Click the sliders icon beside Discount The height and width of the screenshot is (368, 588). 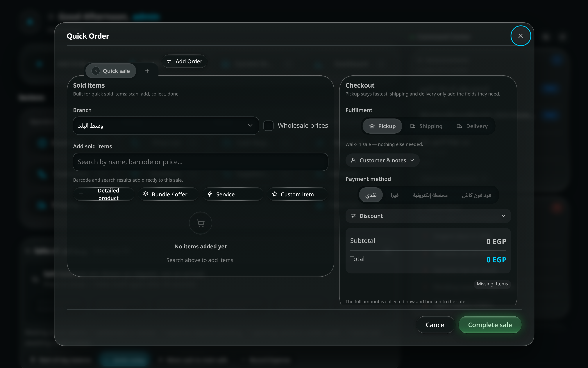click(x=353, y=216)
